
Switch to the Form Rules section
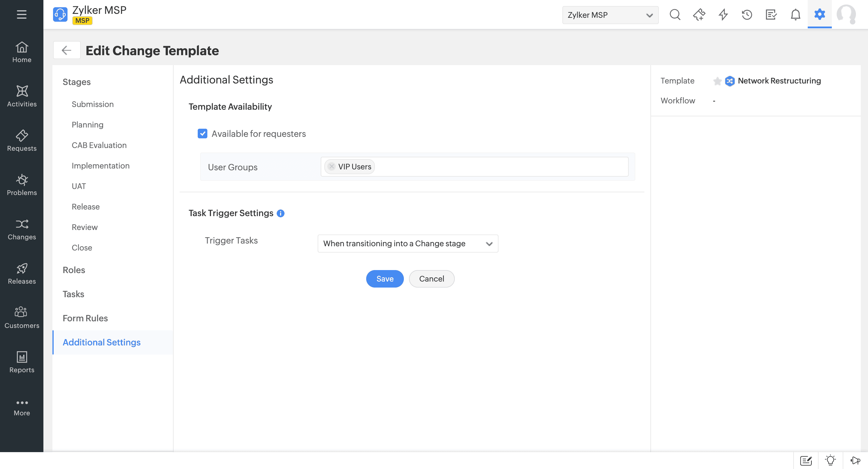click(x=85, y=318)
